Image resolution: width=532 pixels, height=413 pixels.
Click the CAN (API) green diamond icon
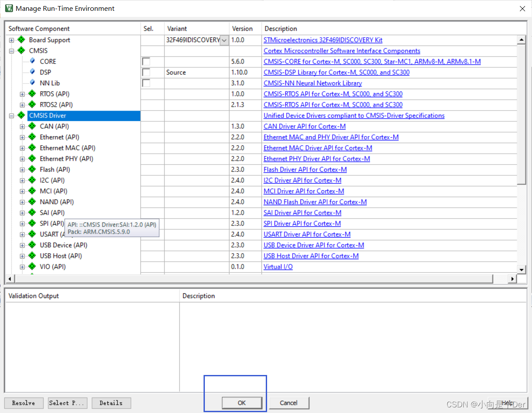(32, 126)
